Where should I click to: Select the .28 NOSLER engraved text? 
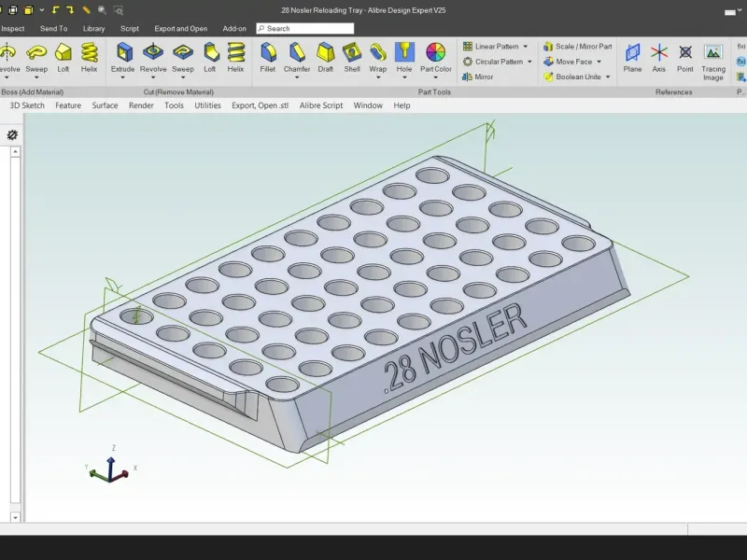click(x=455, y=350)
